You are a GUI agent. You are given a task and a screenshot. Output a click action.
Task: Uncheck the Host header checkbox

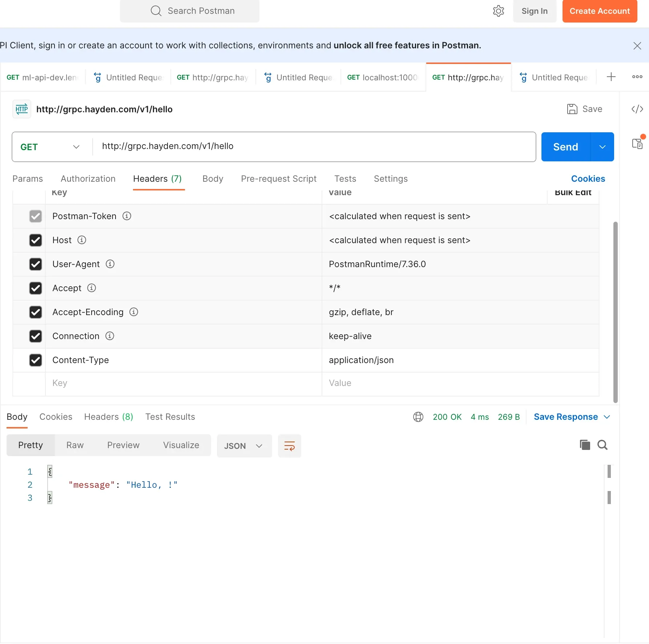[x=36, y=240]
